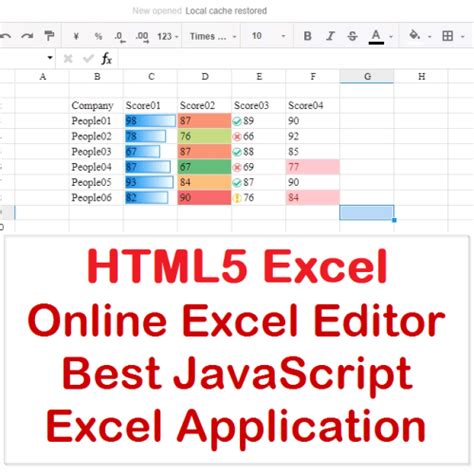Click the red cell with value 90
The image size is (474, 474).
tap(204, 198)
